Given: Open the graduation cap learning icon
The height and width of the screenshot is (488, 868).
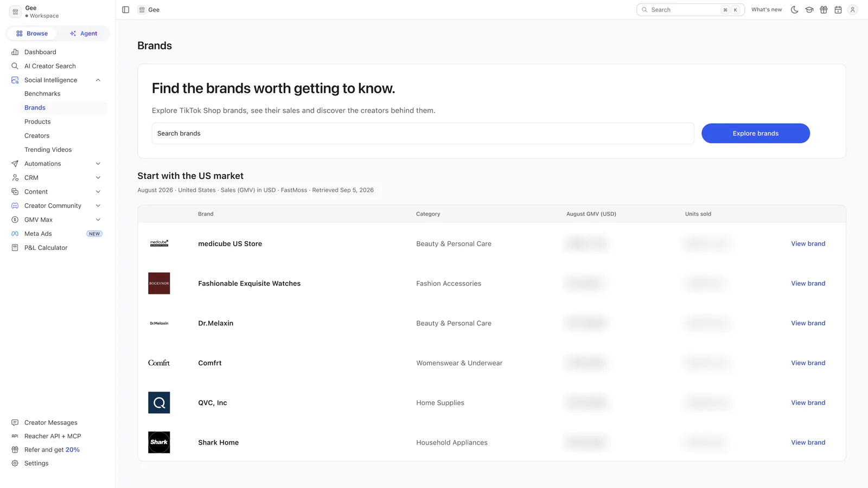Looking at the screenshot, I should 809,10.
